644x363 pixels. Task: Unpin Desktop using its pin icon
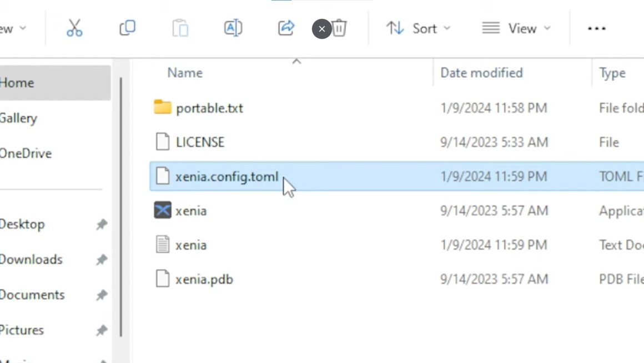point(102,224)
